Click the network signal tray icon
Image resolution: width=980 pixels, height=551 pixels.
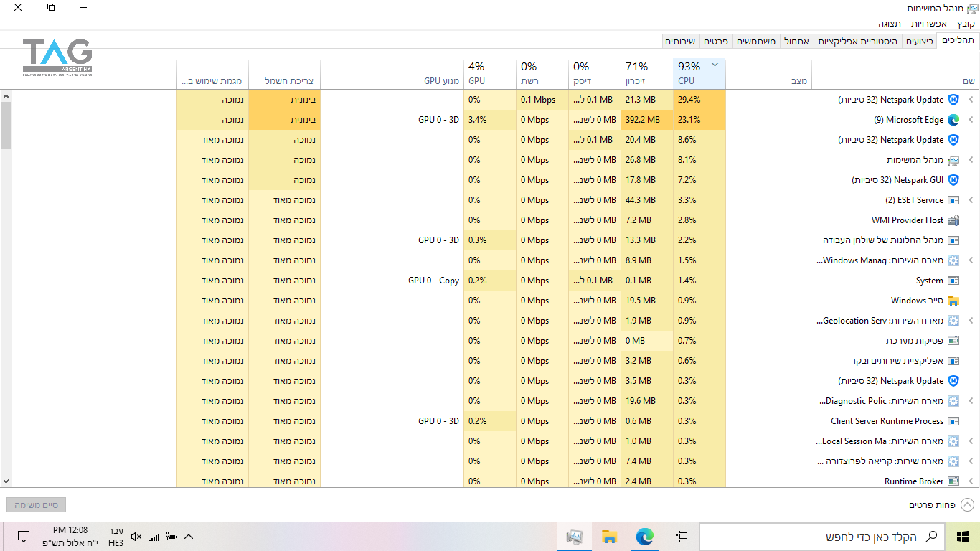pyautogui.click(x=154, y=536)
